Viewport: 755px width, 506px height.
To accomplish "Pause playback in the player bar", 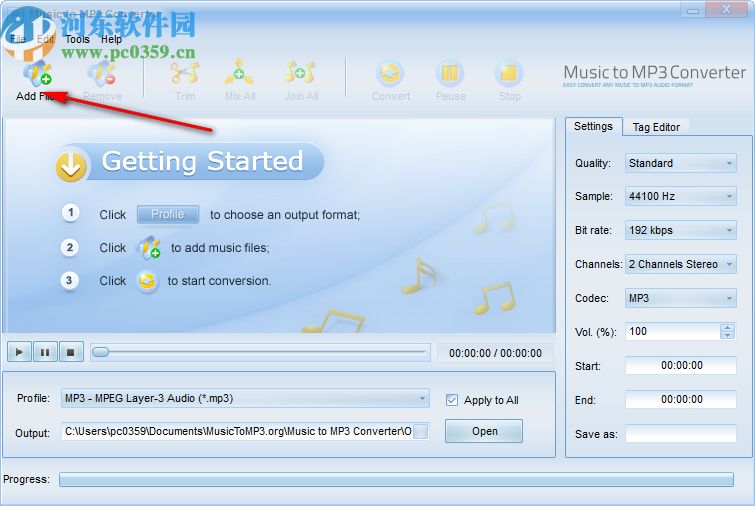I will pos(45,352).
